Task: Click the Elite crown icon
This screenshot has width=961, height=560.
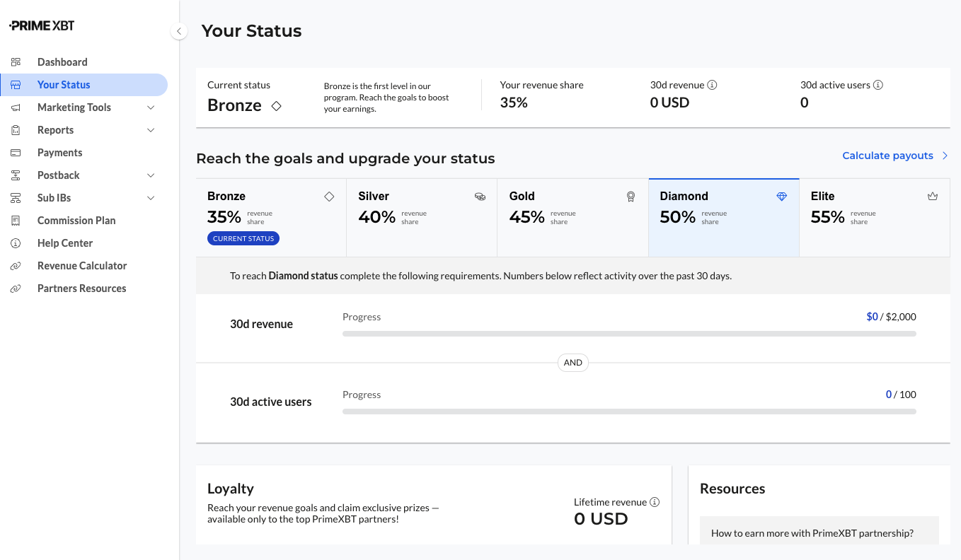Action: tap(933, 197)
